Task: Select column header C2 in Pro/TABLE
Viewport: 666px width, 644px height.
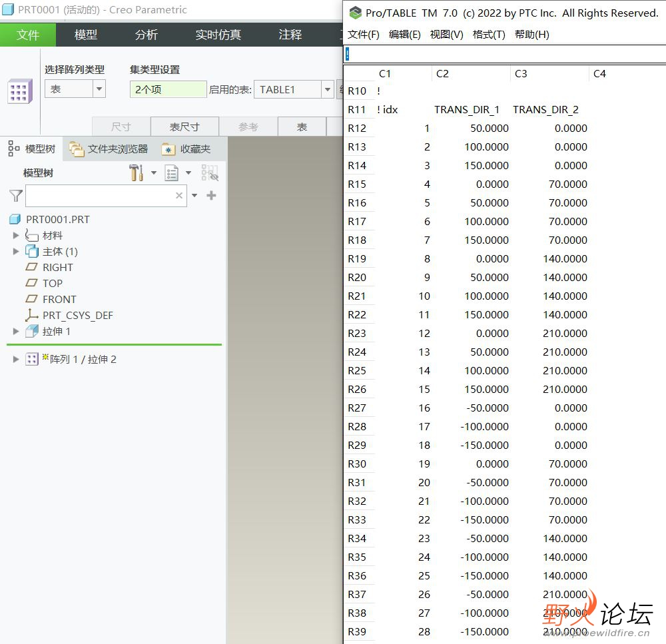Action: (442, 73)
